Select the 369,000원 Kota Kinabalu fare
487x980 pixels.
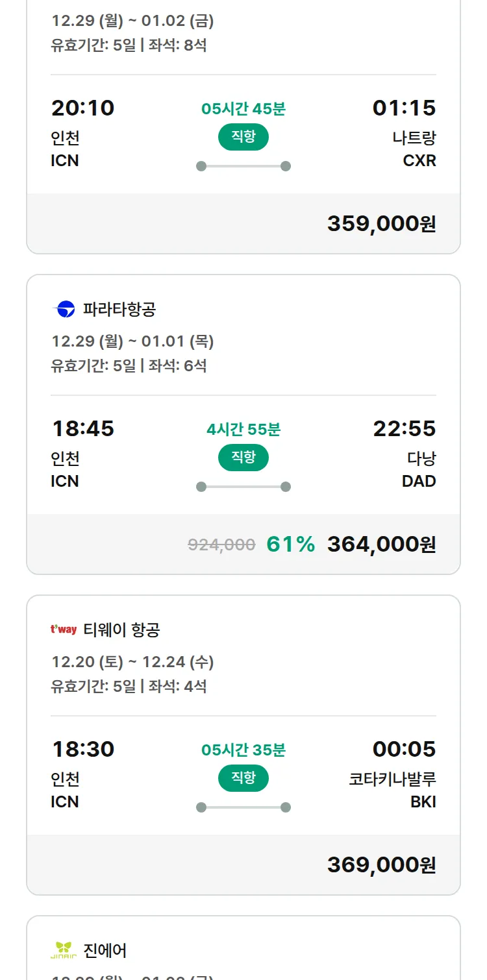(381, 864)
